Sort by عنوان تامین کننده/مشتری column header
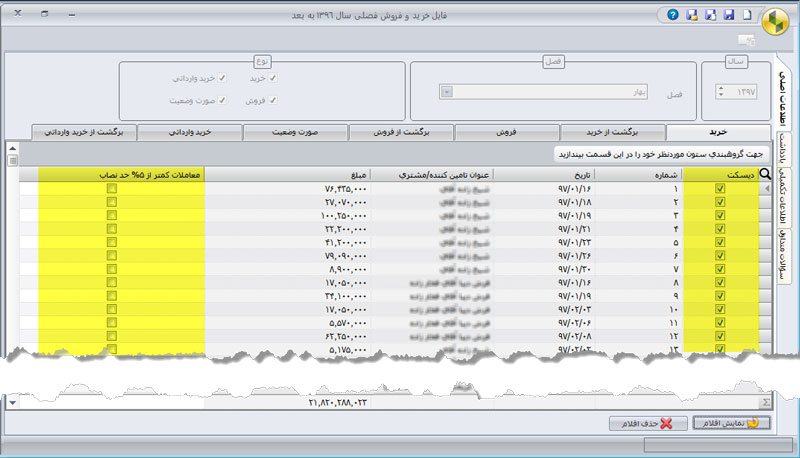 coord(432,174)
